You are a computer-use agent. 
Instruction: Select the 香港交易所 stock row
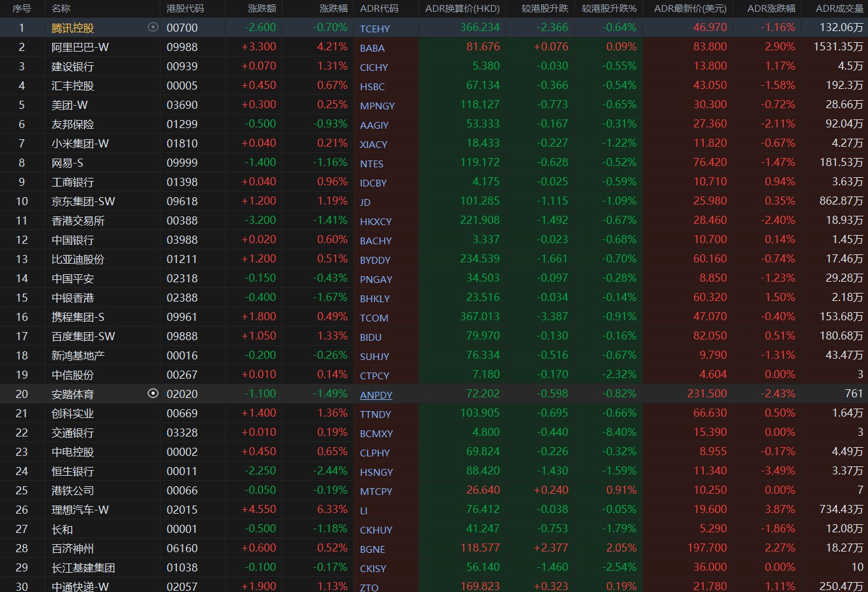point(434,220)
